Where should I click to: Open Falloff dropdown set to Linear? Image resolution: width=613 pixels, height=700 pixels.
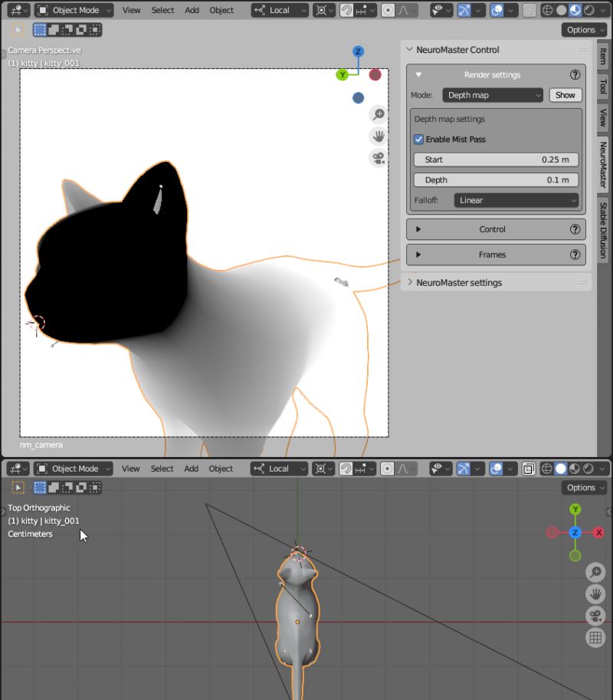point(516,200)
